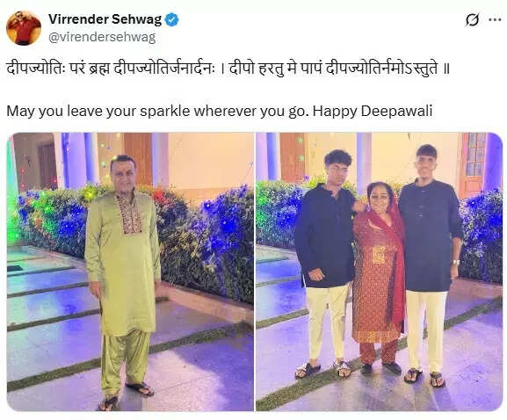Click the green salwar pants in left photo

(x=126, y=360)
